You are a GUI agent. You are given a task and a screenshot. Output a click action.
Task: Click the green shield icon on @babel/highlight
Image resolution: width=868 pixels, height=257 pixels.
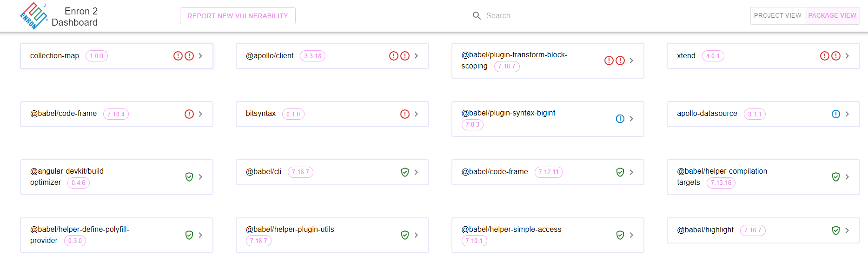pyautogui.click(x=835, y=230)
